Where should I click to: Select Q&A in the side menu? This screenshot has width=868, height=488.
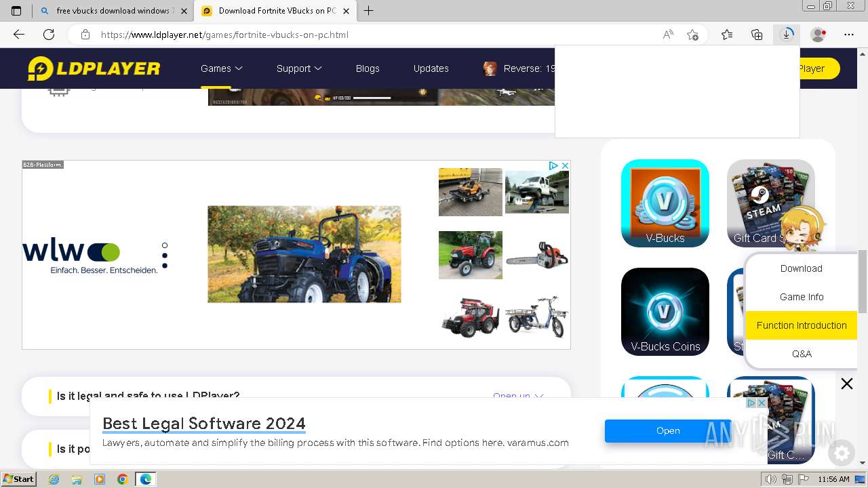[802, 354]
